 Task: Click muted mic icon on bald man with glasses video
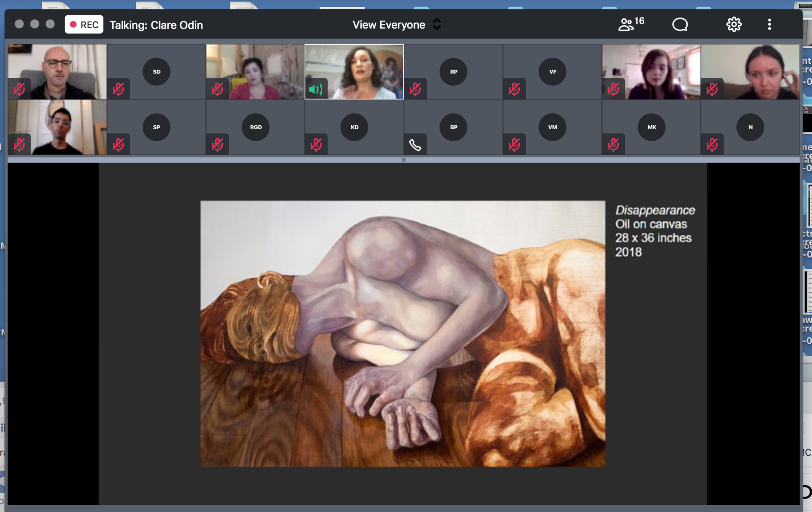(x=19, y=89)
